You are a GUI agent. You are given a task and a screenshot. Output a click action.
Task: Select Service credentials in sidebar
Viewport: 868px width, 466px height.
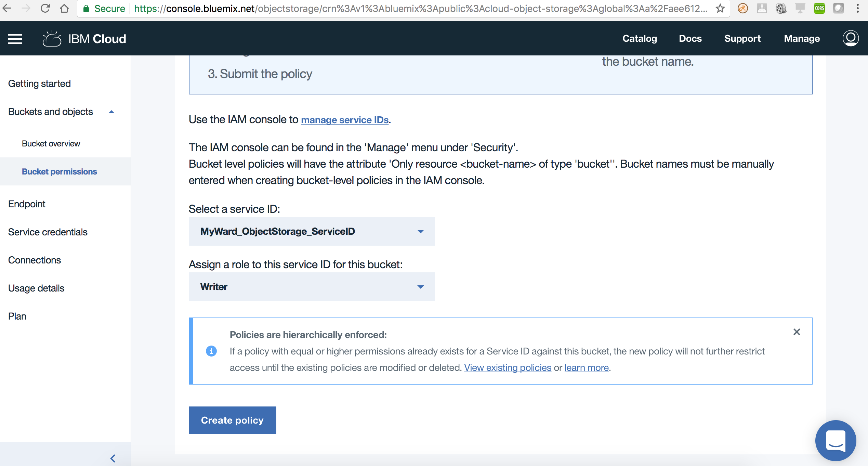point(48,232)
